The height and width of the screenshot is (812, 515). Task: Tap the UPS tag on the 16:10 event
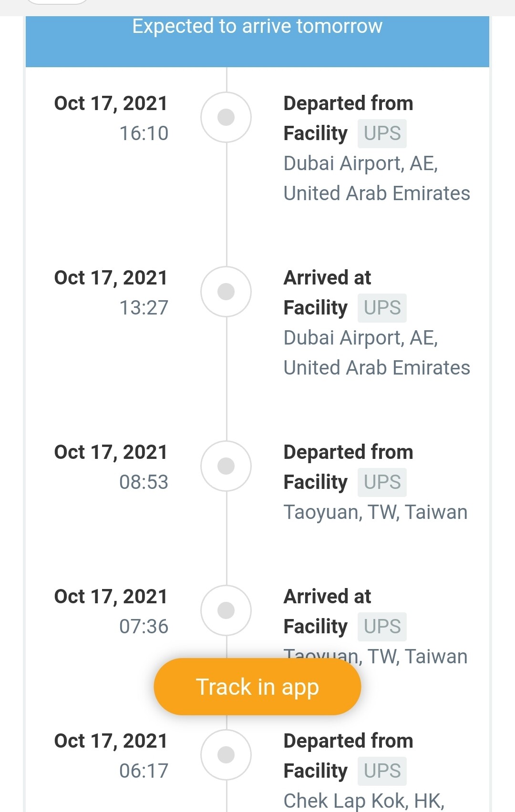coord(382,133)
